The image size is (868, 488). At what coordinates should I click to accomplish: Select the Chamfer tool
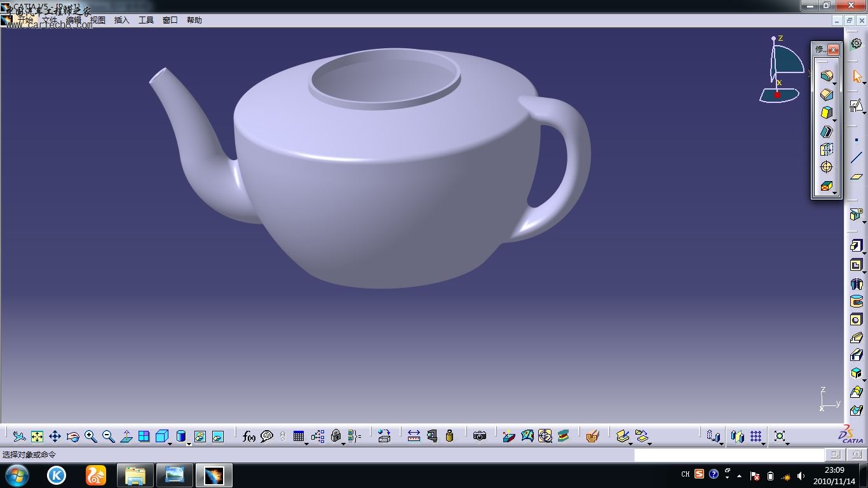[826, 95]
